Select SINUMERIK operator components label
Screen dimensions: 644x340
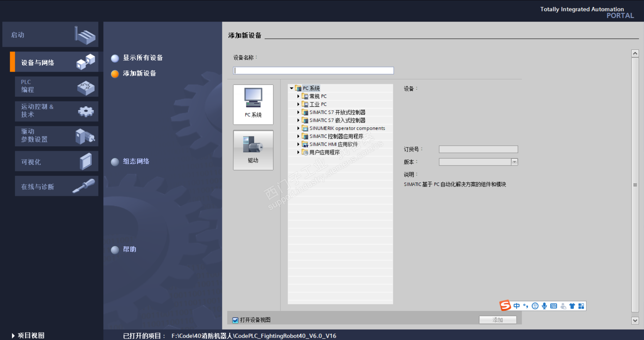point(347,128)
